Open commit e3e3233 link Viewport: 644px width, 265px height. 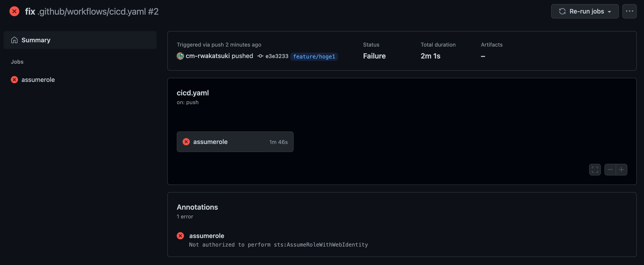(x=277, y=56)
